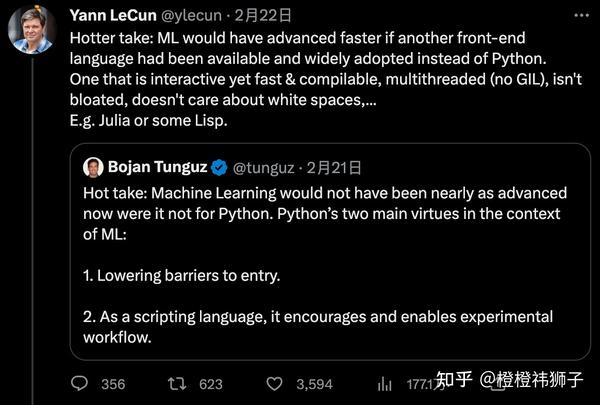Open the 2月21日 quoted tweet timestamp
This screenshot has height=405, width=600.
click(x=335, y=167)
